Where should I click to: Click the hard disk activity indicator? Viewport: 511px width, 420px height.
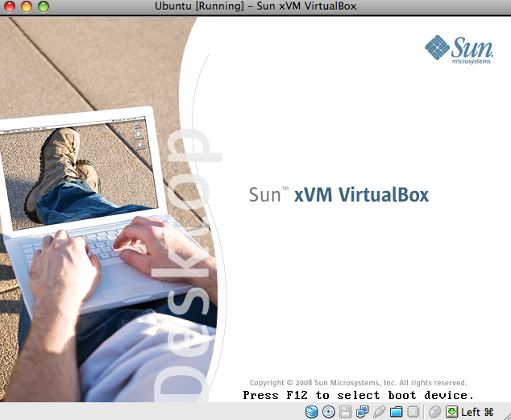[x=312, y=412]
